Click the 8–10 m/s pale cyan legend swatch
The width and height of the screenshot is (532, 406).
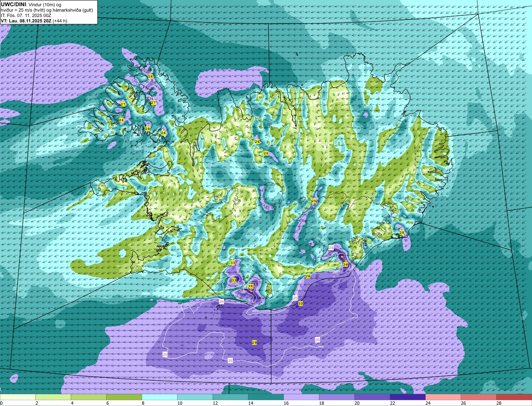(160, 397)
